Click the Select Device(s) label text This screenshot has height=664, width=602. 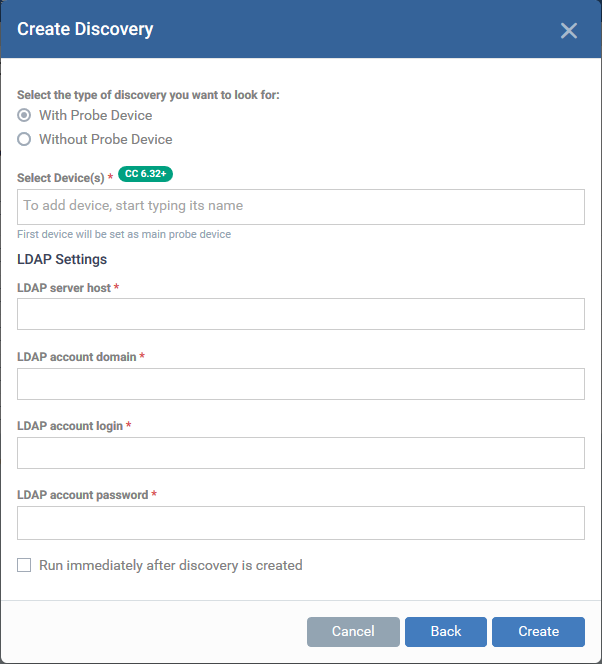[61, 178]
